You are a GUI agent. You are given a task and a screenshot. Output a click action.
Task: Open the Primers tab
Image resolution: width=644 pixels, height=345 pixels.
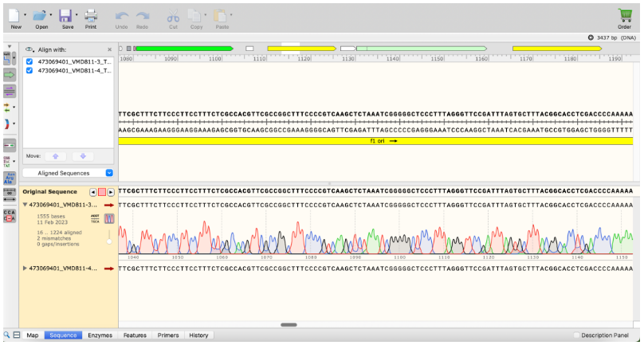pos(168,335)
